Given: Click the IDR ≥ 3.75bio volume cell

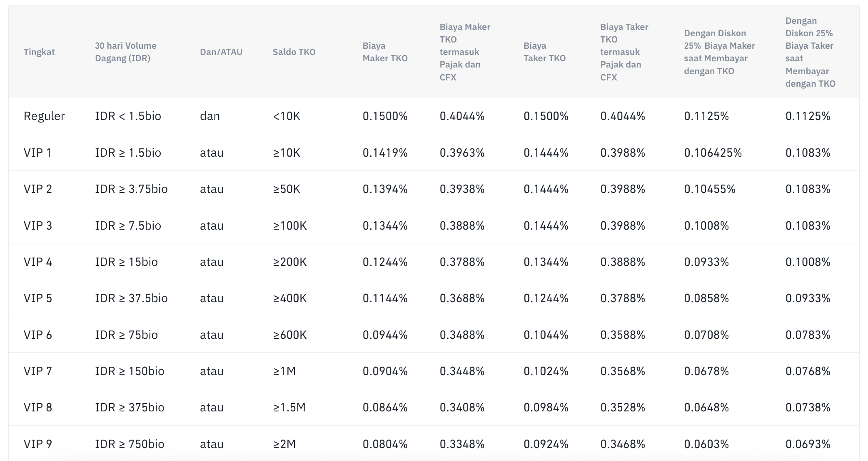Looking at the screenshot, I should click(x=131, y=189).
